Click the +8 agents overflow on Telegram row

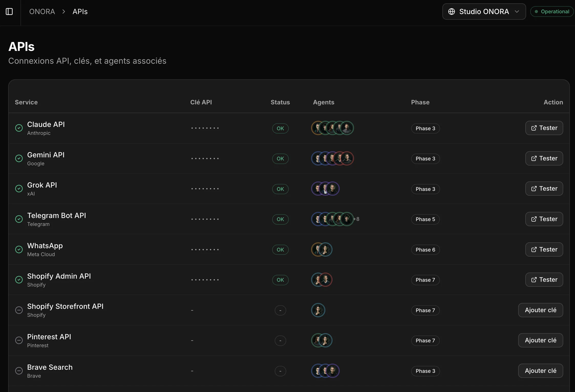click(x=357, y=219)
